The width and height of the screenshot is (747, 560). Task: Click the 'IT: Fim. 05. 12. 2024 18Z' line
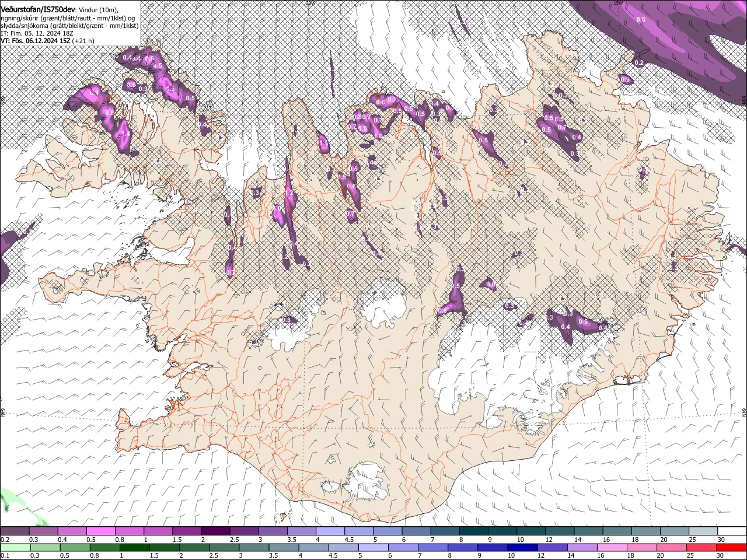coord(37,33)
